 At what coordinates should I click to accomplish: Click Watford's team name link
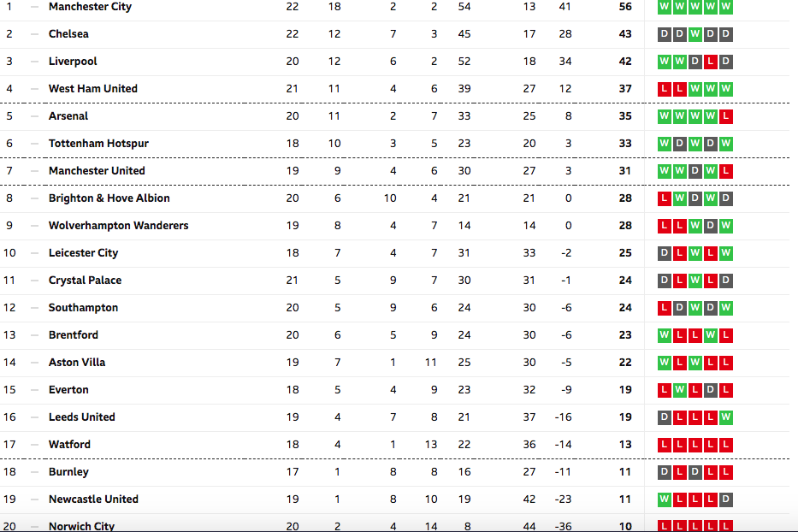point(70,445)
